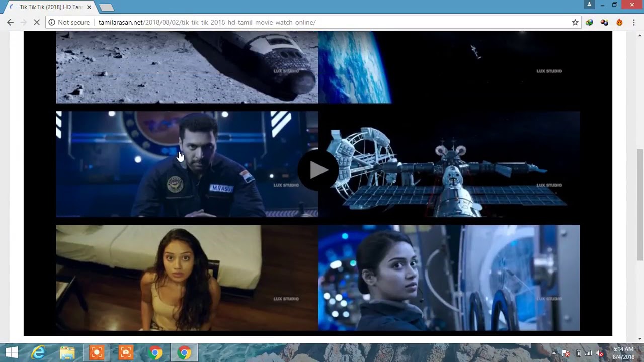Play the video with the center play button

pos(318,170)
